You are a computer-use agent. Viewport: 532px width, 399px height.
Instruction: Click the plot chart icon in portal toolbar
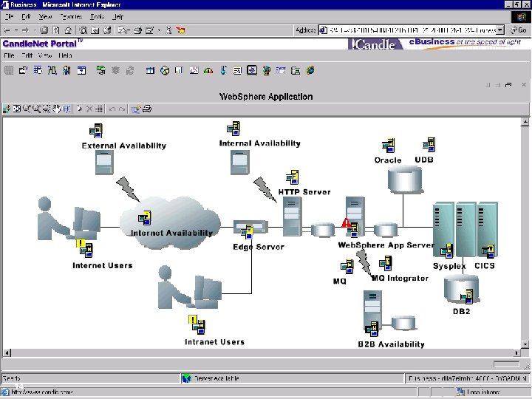coord(194,71)
